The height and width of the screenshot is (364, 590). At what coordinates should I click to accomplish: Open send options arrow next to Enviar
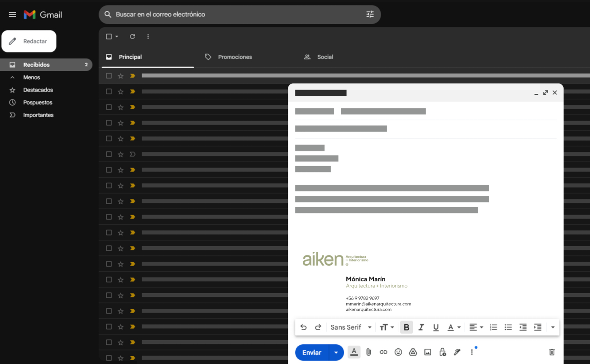336,352
